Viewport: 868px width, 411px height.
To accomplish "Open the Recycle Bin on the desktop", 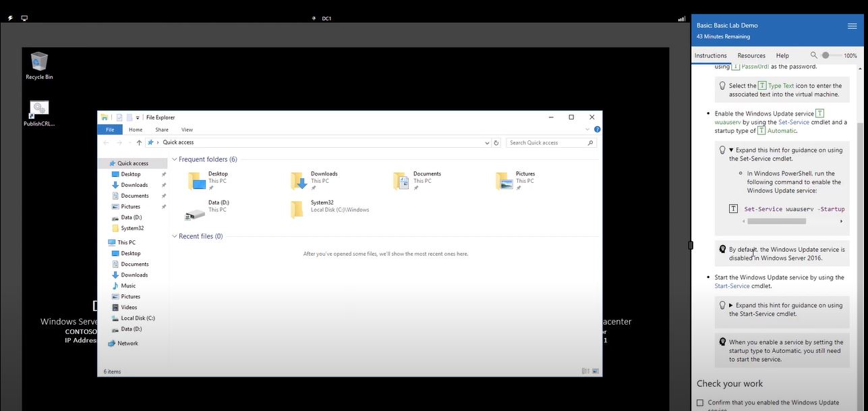I will (38, 62).
